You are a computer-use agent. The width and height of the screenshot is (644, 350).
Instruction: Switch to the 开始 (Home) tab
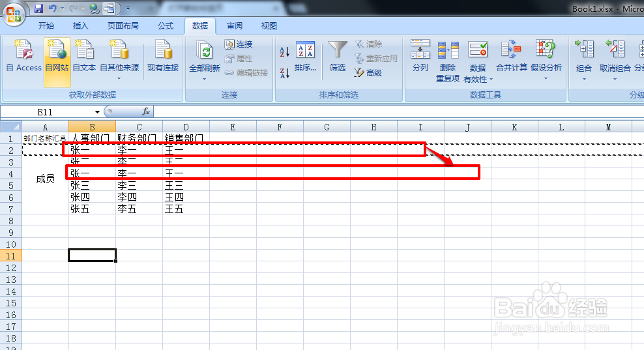(x=46, y=26)
